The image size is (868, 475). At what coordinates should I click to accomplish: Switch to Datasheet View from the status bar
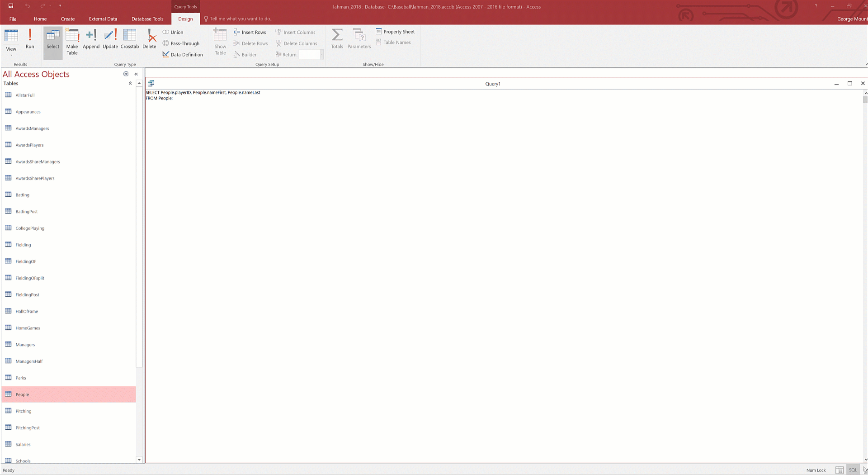click(x=840, y=470)
